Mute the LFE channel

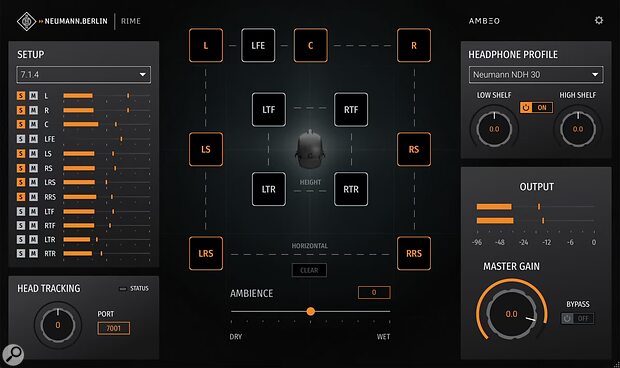[34, 139]
